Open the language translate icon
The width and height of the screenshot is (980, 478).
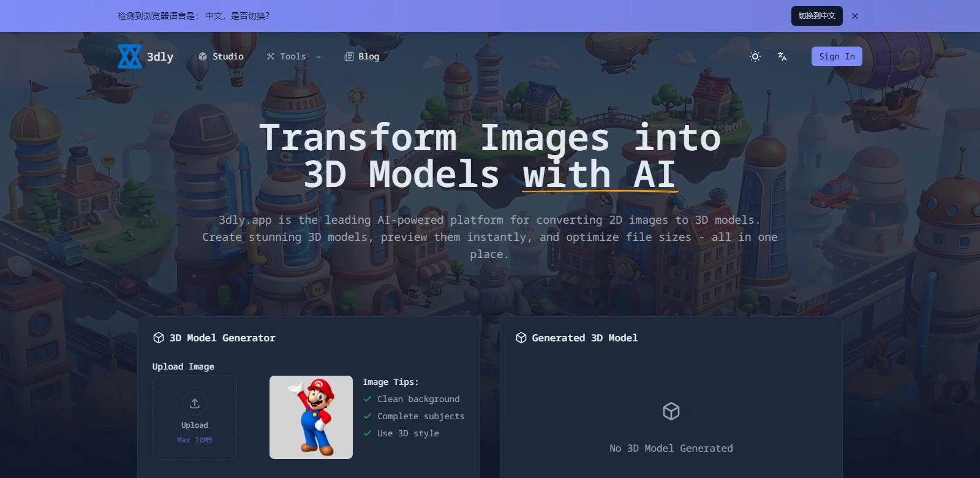coord(782,56)
